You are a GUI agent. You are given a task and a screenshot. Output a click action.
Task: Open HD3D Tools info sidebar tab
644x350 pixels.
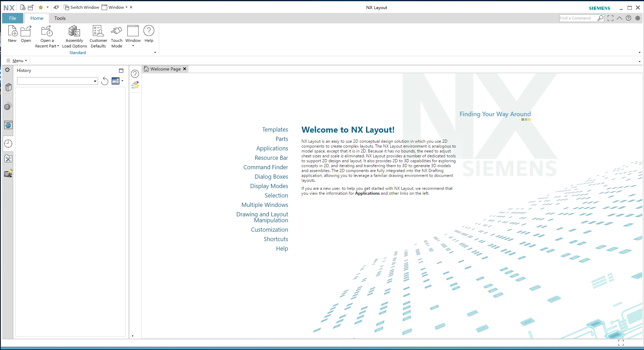click(x=8, y=106)
